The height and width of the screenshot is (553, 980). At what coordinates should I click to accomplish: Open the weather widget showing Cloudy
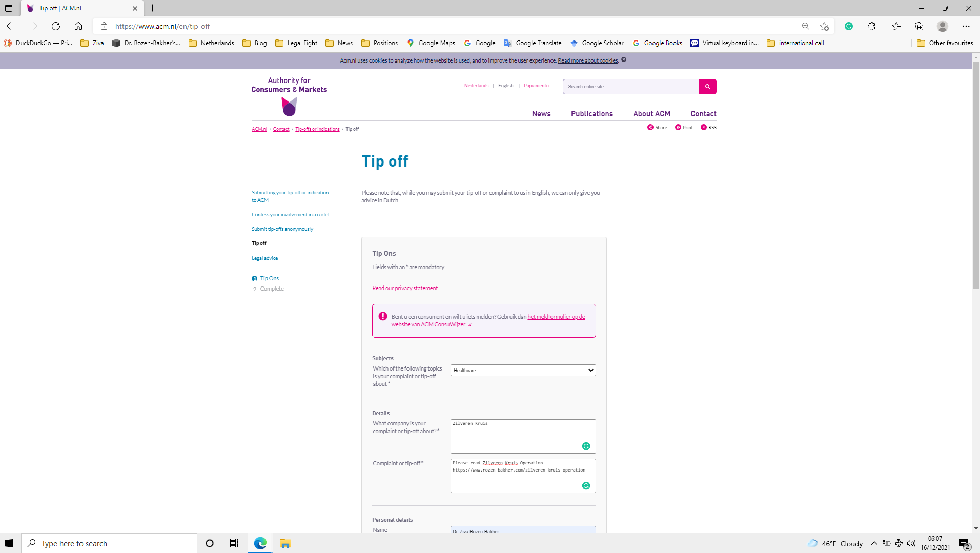coord(835,543)
